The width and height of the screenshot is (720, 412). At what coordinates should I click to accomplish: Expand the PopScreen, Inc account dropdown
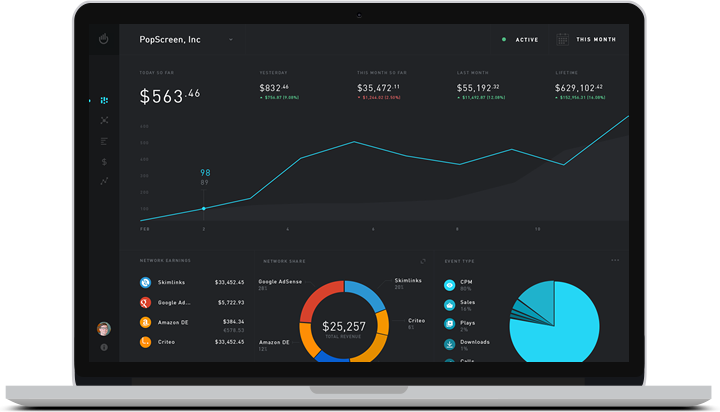[x=231, y=40]
